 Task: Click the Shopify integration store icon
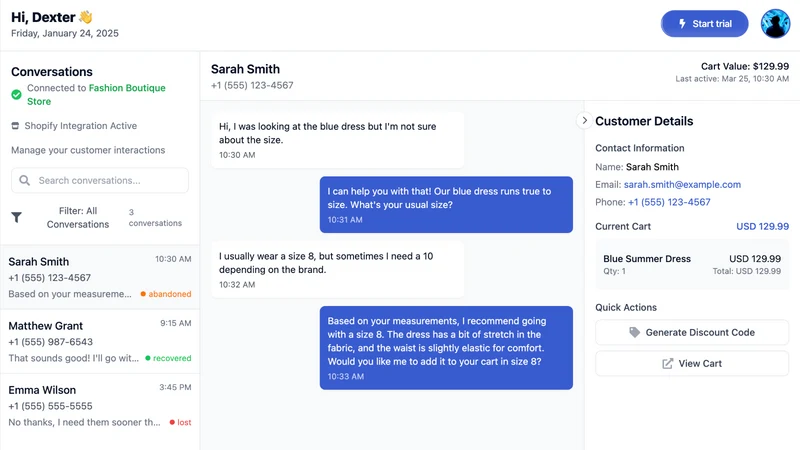click(x=15, y=126)
